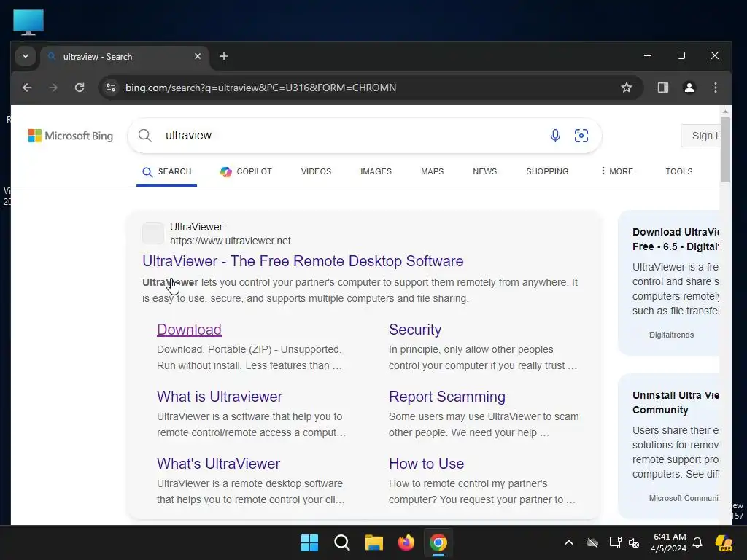
Task: Open the Chrome tab search dropdown
Action: click(x=26, y=56)
